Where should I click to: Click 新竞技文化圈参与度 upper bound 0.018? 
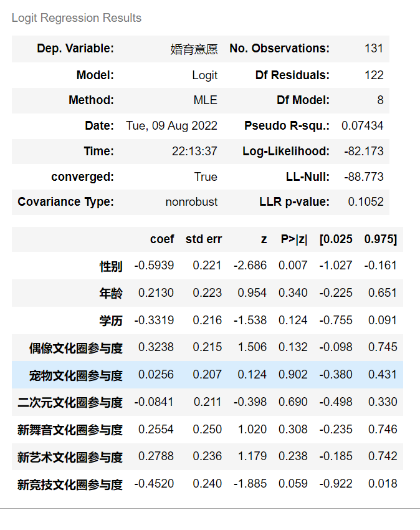(x=383, y=484)
